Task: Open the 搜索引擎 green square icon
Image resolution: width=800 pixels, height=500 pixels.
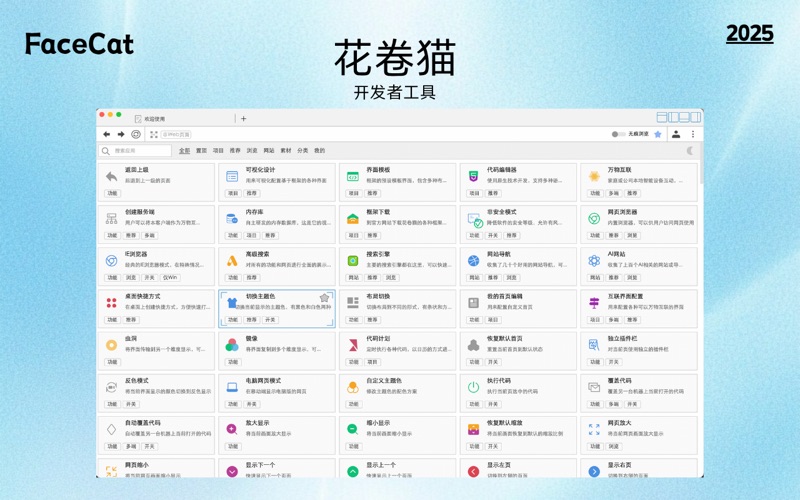Action: 353,261
